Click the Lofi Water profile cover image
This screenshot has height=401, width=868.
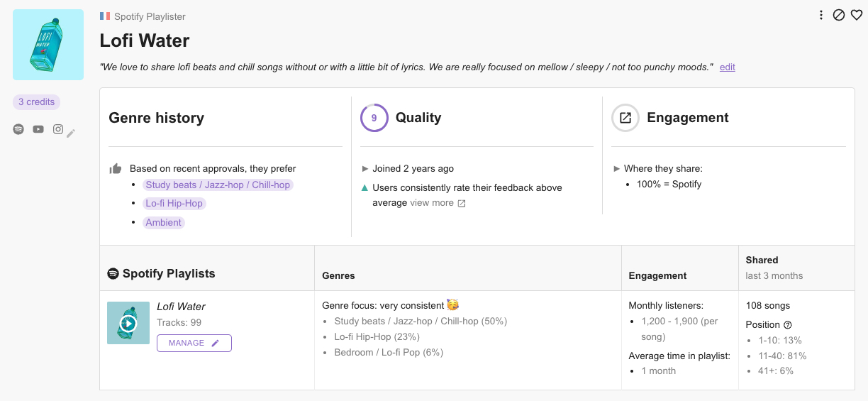(x=48, y=45)
